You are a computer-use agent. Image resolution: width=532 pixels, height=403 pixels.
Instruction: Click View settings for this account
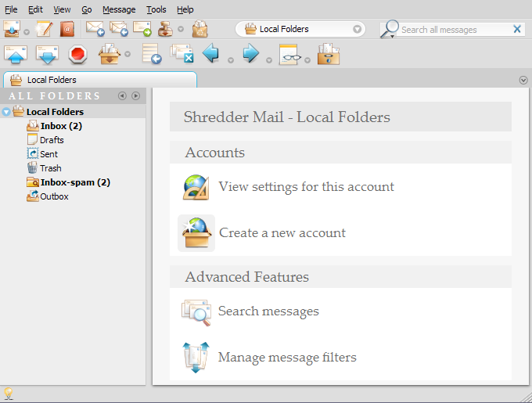306,186
